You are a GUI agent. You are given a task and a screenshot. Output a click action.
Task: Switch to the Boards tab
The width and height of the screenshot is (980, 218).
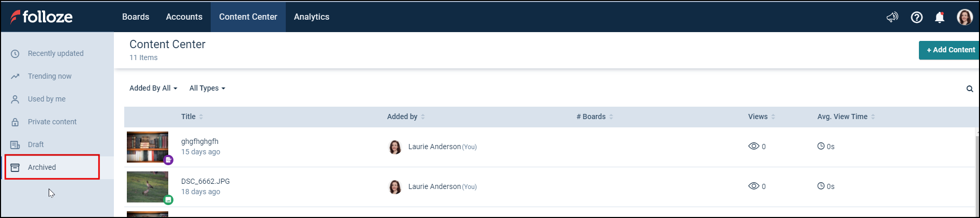tap(136, 17)
